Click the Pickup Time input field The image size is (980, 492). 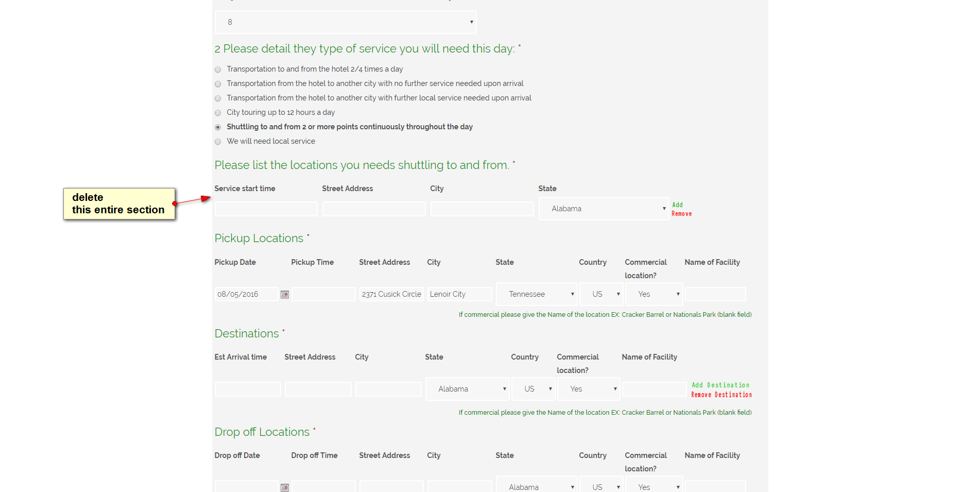click(323, 294)
